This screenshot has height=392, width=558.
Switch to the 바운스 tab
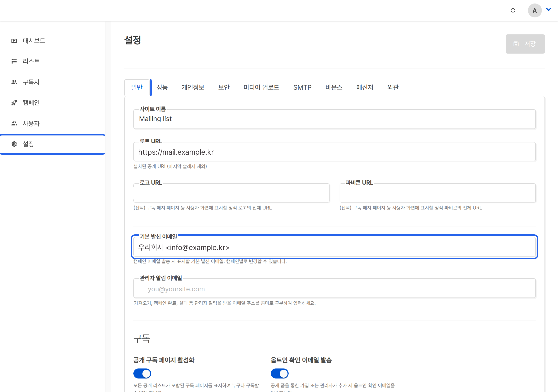coord(334,87)
